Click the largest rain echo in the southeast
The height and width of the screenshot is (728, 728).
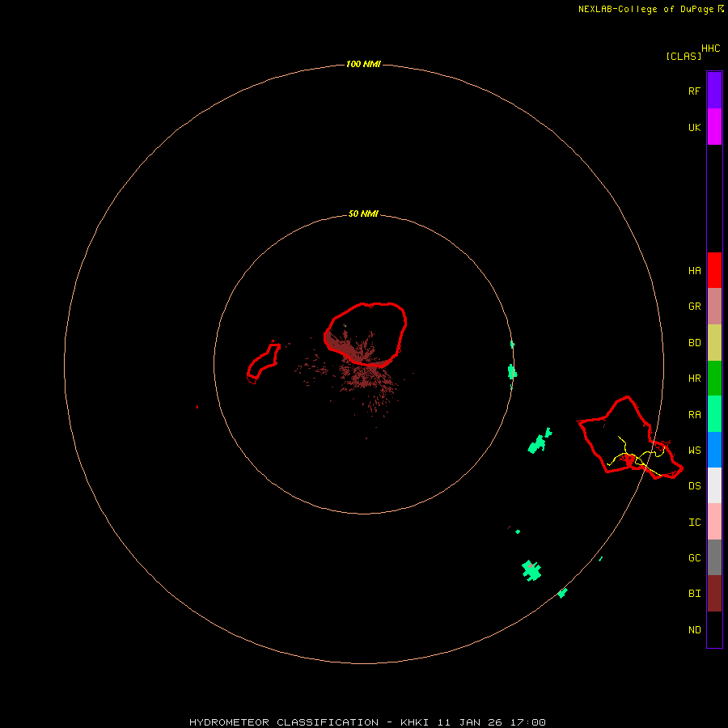click(x=531, y=570)
